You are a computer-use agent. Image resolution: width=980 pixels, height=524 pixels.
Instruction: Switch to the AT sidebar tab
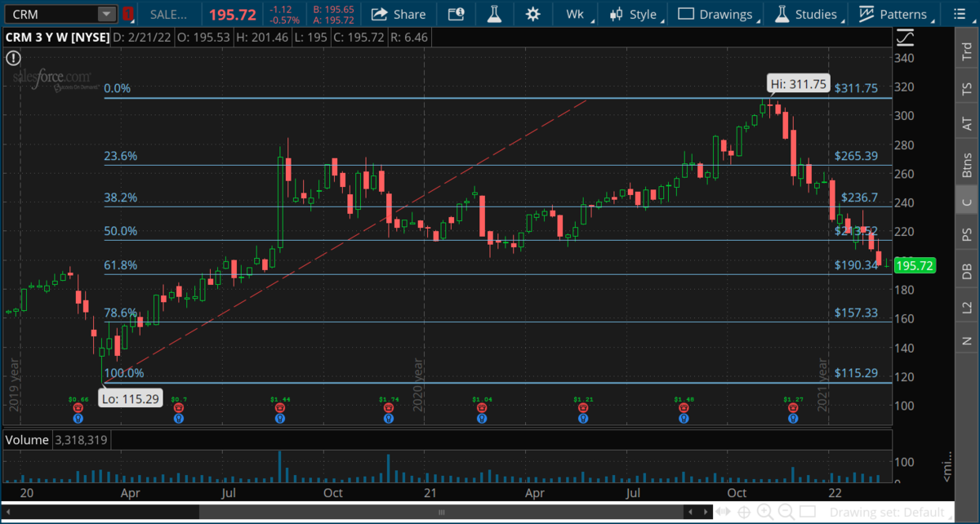coord(967,122)
